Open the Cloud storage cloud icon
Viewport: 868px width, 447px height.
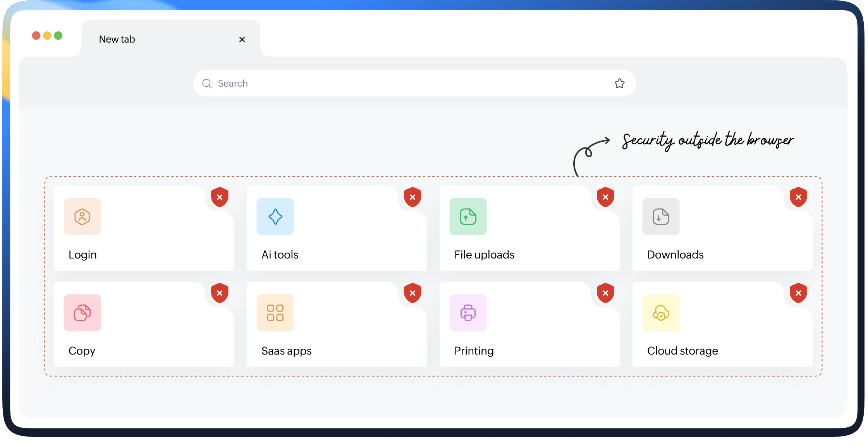point(661,313)
